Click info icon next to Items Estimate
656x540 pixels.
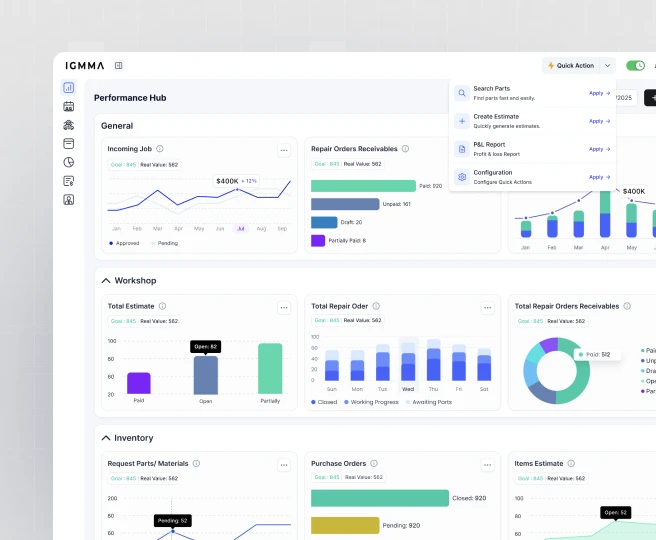[571, 463]
